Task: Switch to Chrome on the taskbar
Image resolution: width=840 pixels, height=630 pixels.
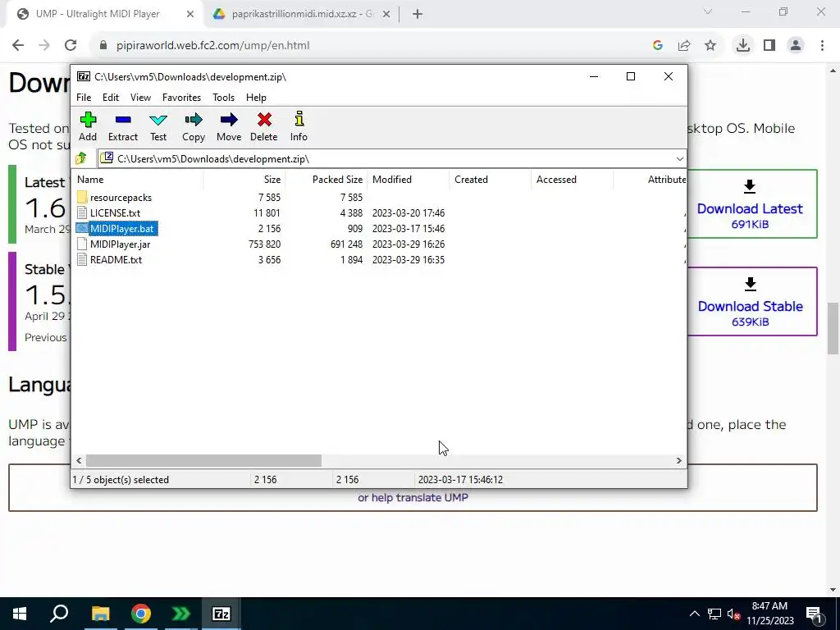Action: (141, 614)
